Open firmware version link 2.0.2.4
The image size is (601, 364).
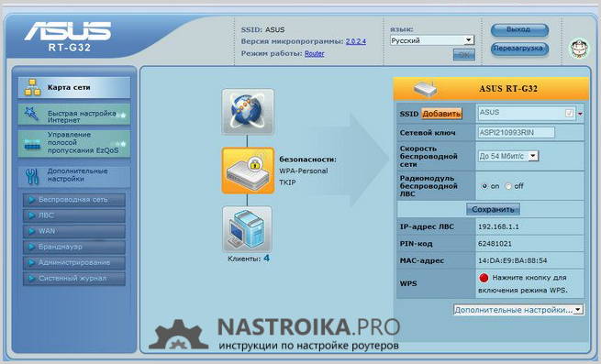356,41
